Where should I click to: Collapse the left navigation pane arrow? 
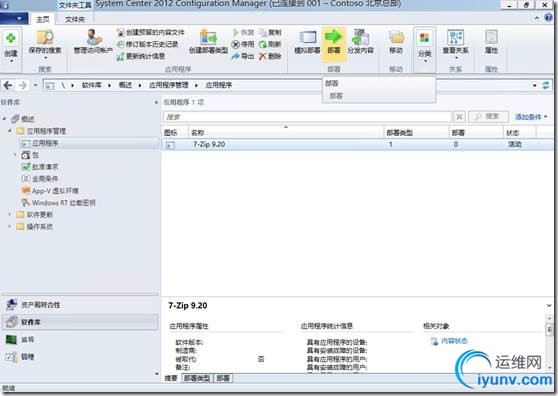pos(156,102)
